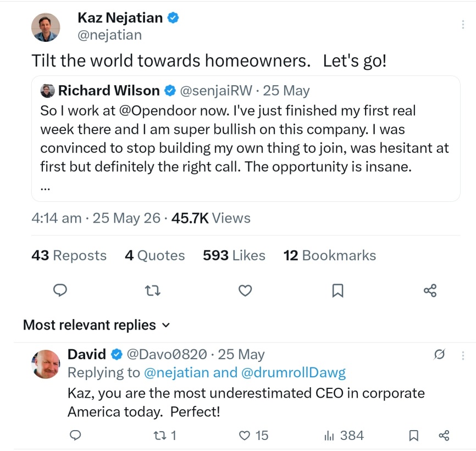This screenshot has height=451, width=476.
Task: Share the main post
Action: pyautogui.click(x=430, y=290)
